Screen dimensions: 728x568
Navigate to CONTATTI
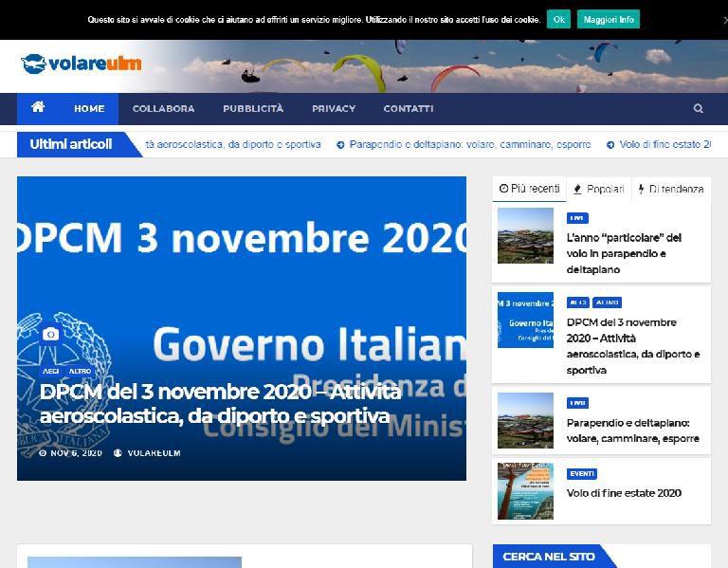click(x=409, y=109)
